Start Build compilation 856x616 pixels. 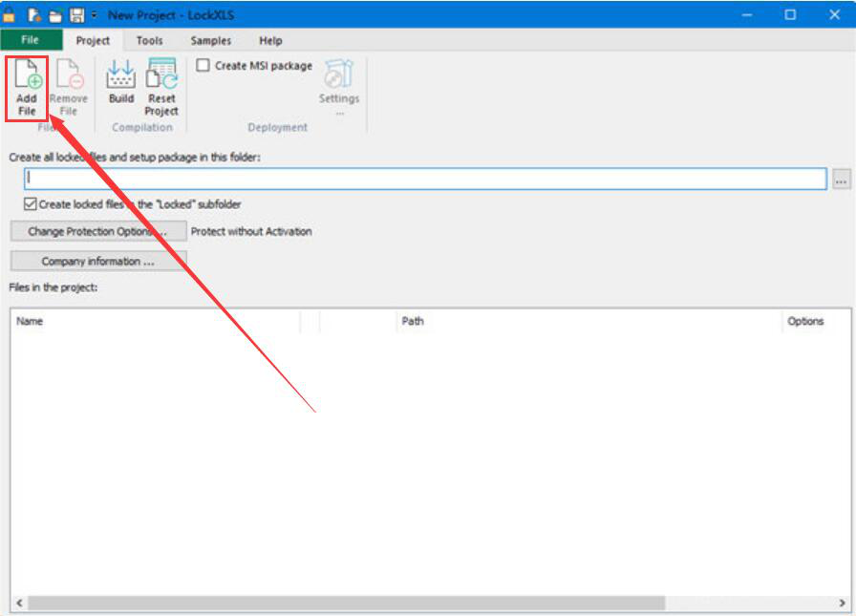tap(121, 82)
